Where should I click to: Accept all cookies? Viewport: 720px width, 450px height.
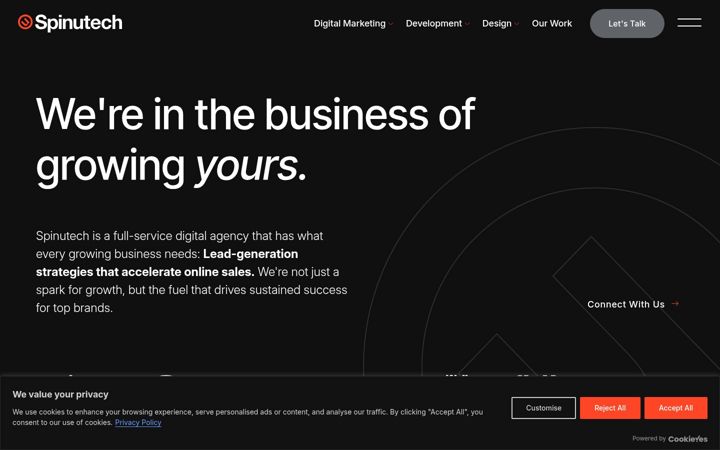click(x=675, y=408)
